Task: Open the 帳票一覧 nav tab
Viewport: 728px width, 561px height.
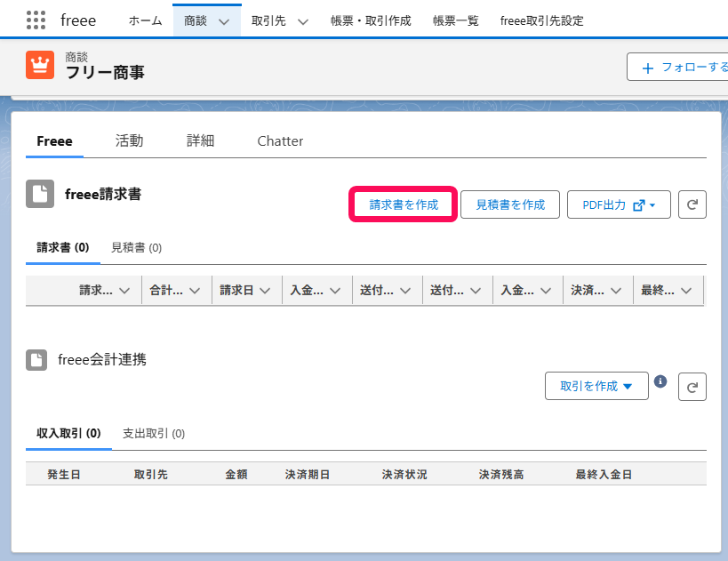Action: (x=455, y=21)
